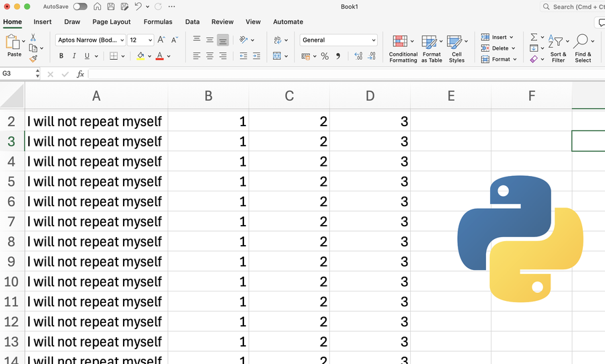This screenshot has height=364, width=605.
Task: Open the Page Layout tab
Action: [112, 22]
